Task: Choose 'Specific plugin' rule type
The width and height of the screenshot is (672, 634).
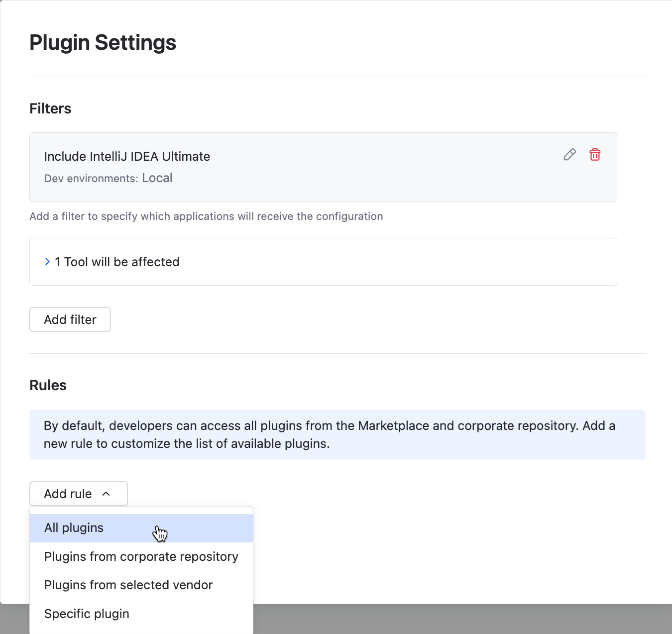Action: coord(86,614)
